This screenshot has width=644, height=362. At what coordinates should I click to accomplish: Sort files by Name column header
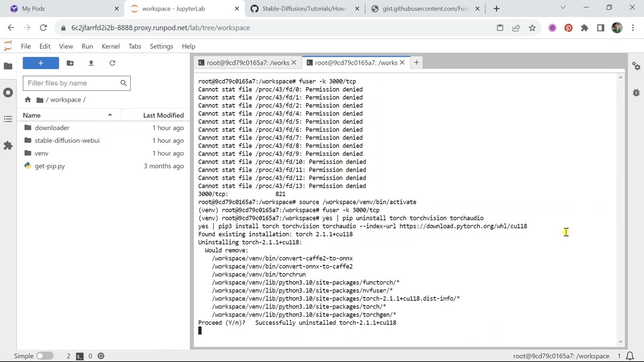pos(32,115)
